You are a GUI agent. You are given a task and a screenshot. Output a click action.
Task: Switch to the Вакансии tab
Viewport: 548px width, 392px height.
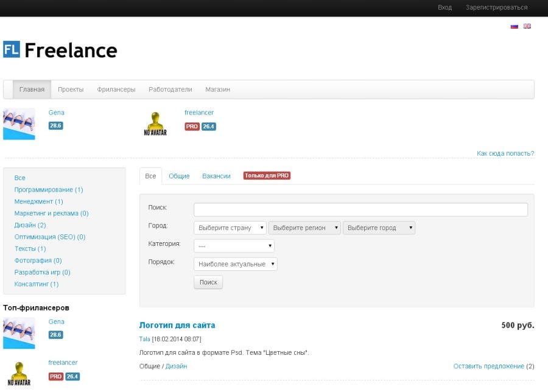click(x=216, y=176)
